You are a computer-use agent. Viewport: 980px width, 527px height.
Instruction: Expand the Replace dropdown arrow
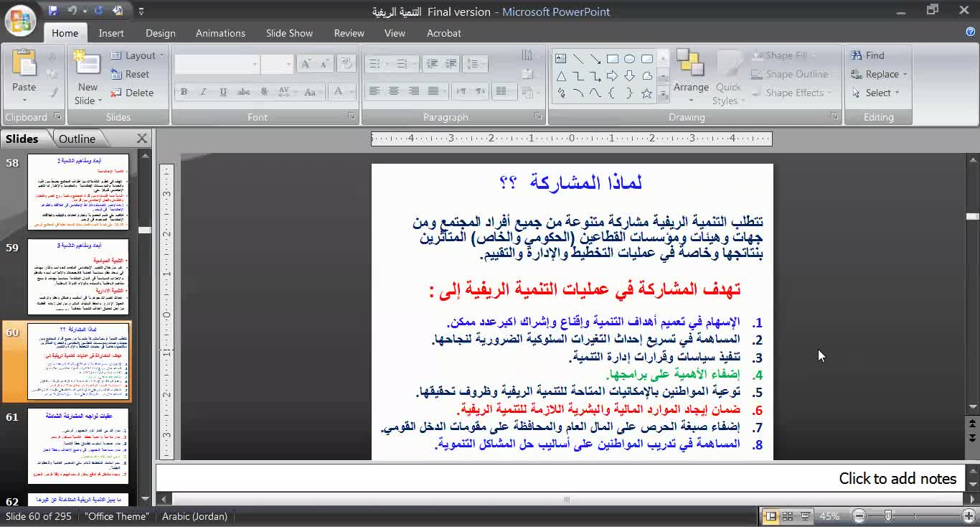(905, 74)
